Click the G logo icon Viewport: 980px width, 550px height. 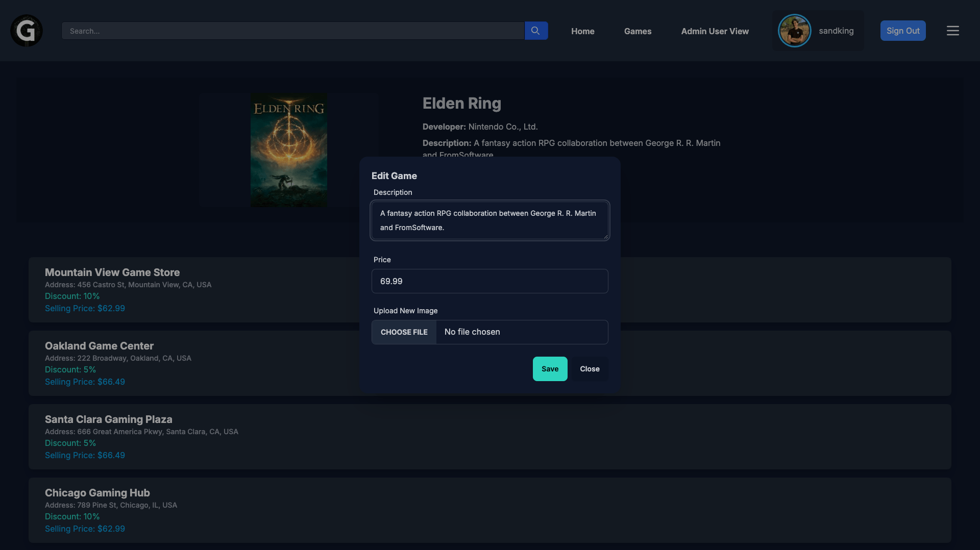click(x=26, y=30)
